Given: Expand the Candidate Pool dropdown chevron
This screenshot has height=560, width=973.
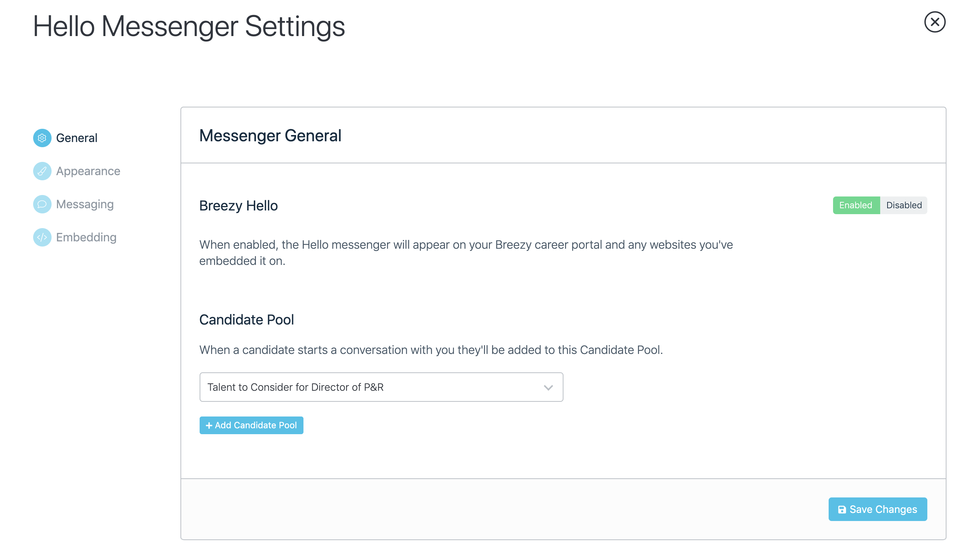Looking at the screenshot, I should [548, 387].
